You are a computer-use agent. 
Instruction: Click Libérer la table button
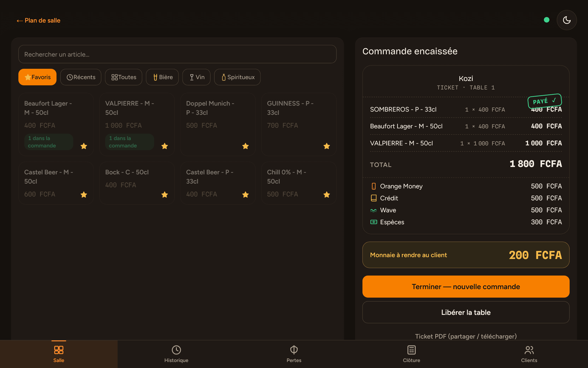tap(466, 312)
